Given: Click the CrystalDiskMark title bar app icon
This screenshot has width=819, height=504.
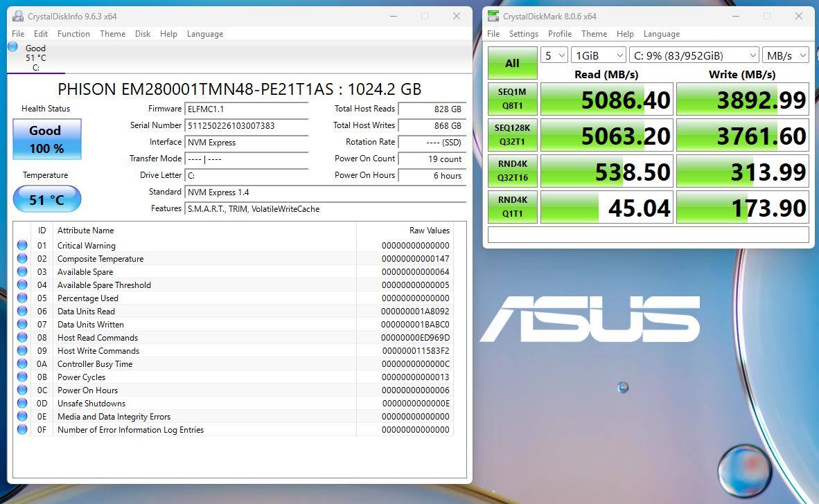Looking at the screenshot, I should (x=493, y=16).
